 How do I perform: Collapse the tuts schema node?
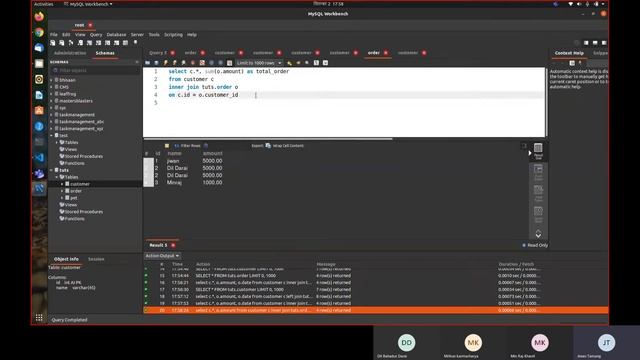pyautogui.click(x=51, y=170)
